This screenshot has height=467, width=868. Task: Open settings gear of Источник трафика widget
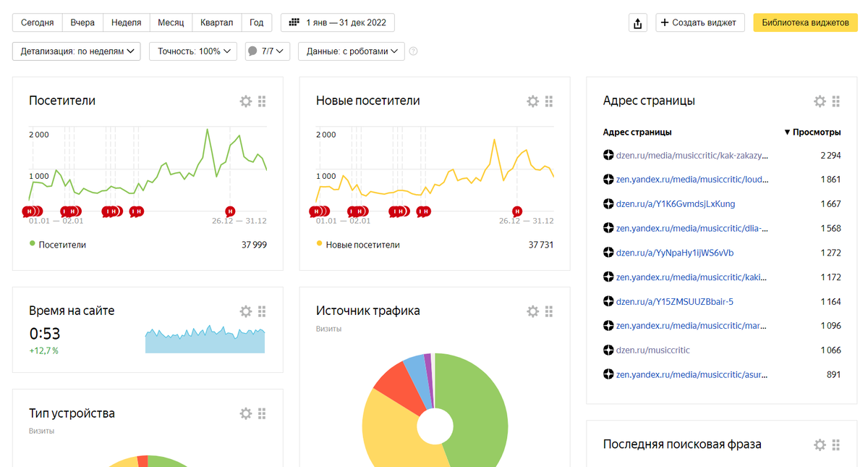533,311
